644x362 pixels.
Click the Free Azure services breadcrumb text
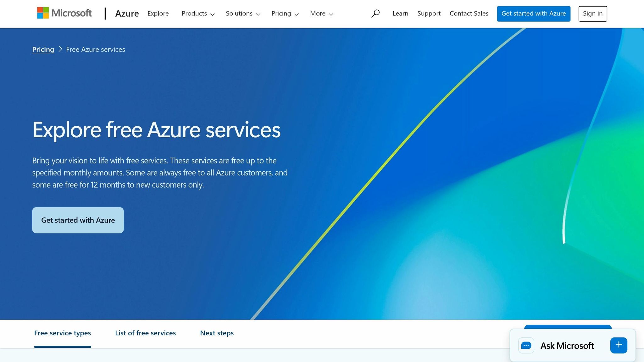(x=96, y=49)
